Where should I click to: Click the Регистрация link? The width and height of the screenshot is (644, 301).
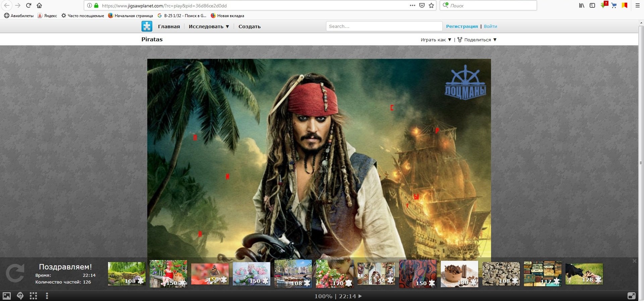click(462, 26)
